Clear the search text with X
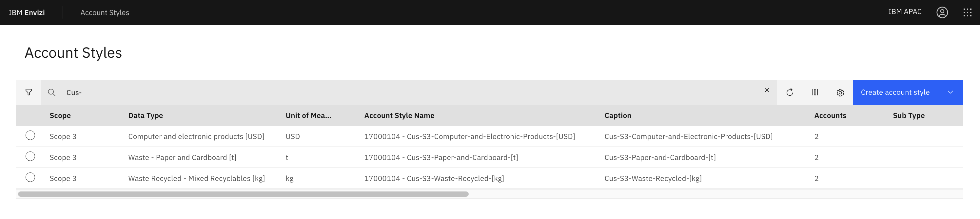980x219 pixels. click(x=767, y=90)
